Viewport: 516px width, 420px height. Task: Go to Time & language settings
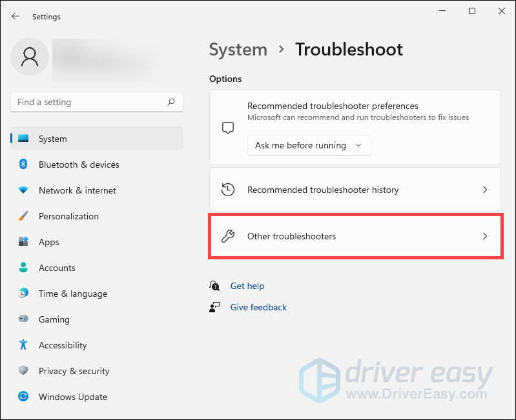pos(72,294)
